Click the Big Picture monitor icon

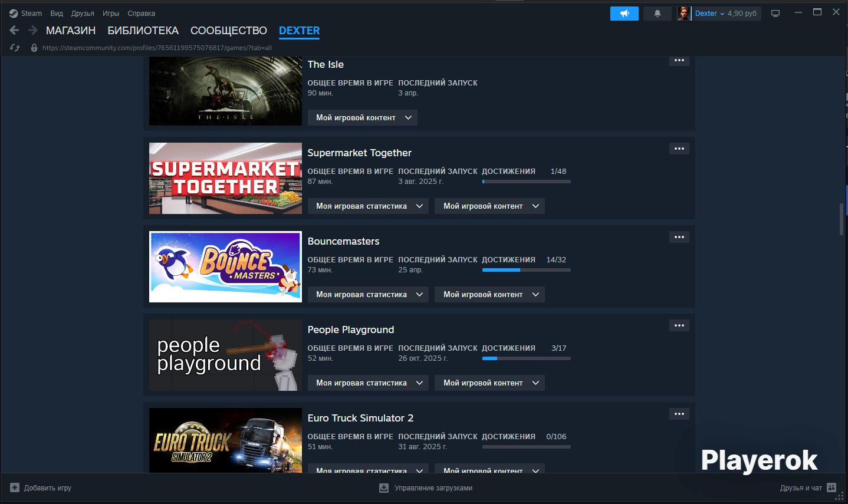775,13
